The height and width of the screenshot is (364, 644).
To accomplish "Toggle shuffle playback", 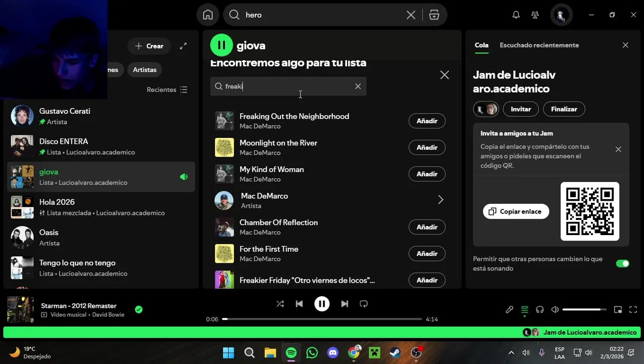I will coord(280,304).
